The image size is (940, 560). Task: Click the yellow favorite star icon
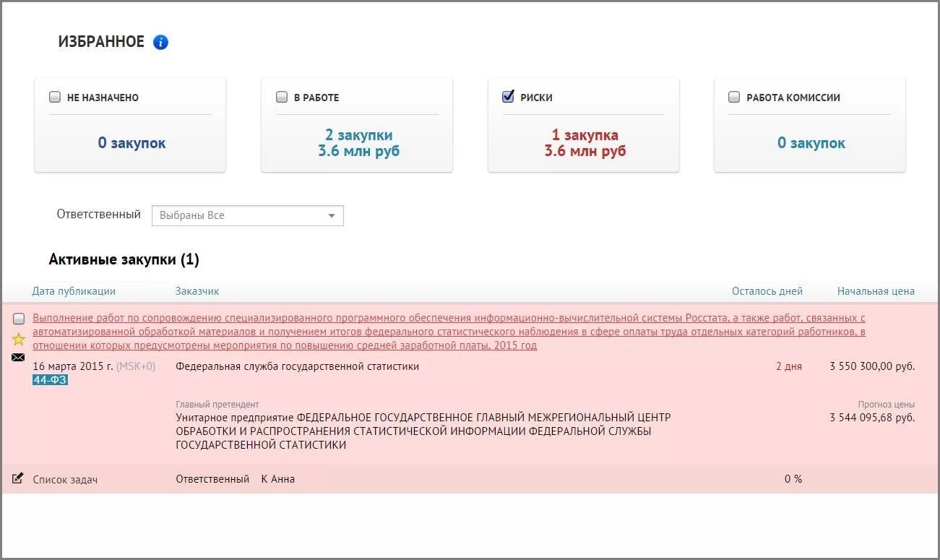click(x=19, y=339)
